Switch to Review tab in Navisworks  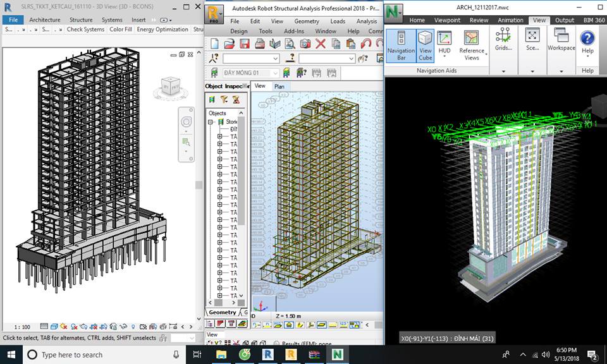(x=479, y=20)
